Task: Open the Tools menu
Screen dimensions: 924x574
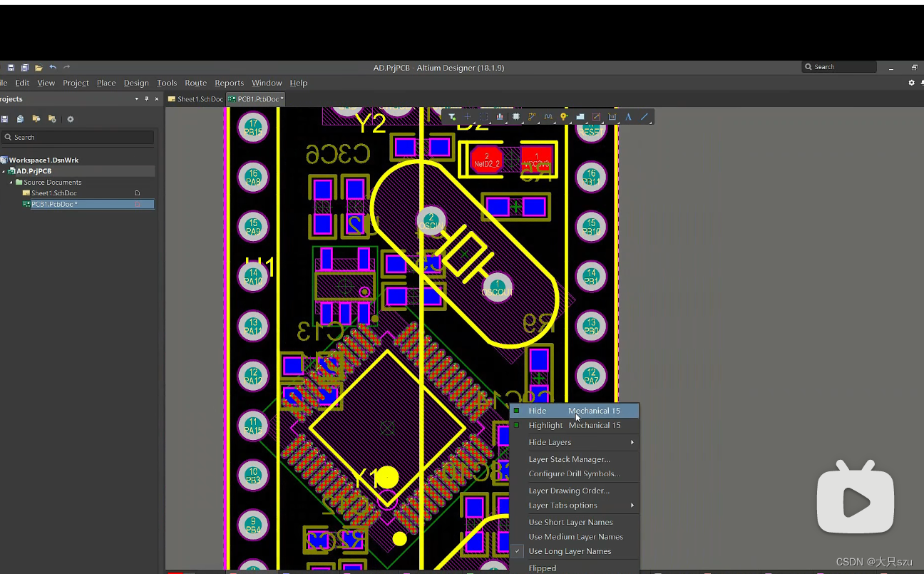Action: point(167,83)
